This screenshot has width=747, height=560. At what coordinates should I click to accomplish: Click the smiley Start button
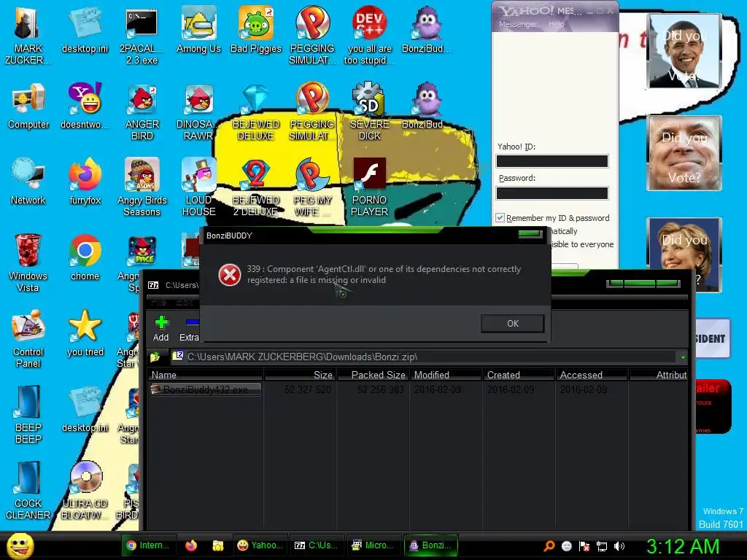coord(20,545)
